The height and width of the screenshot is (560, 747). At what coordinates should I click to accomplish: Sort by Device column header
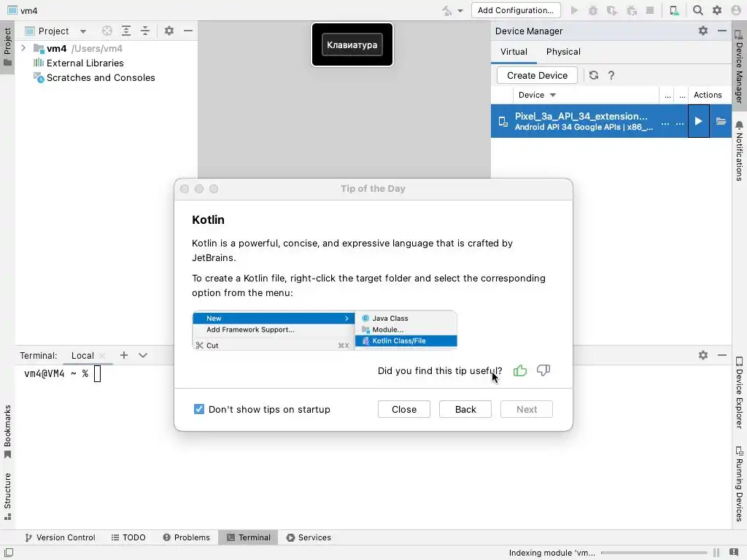[x=537, y=95]
